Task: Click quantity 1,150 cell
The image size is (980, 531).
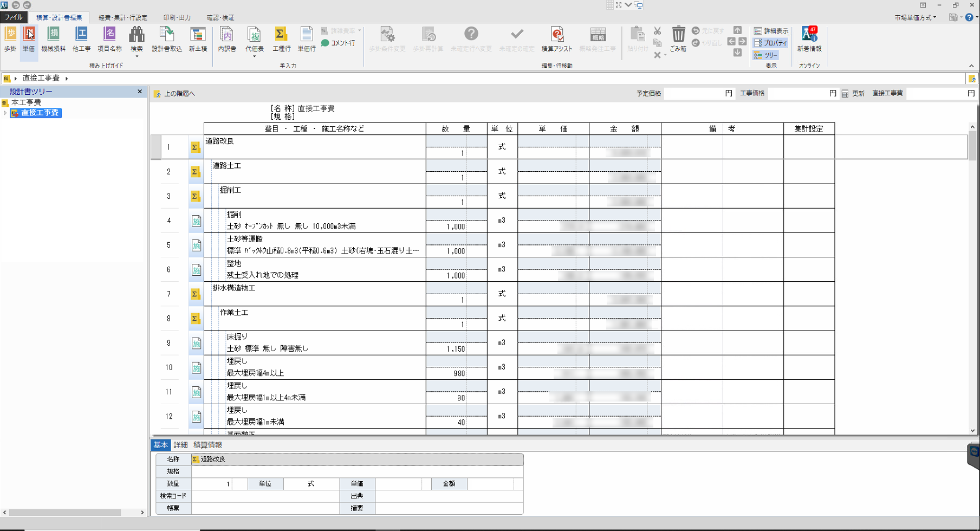Action: point(456,349)
